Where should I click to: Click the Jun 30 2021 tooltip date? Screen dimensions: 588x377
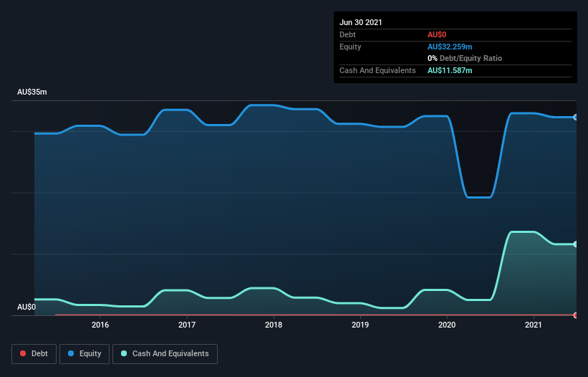[x=361, y=22]
